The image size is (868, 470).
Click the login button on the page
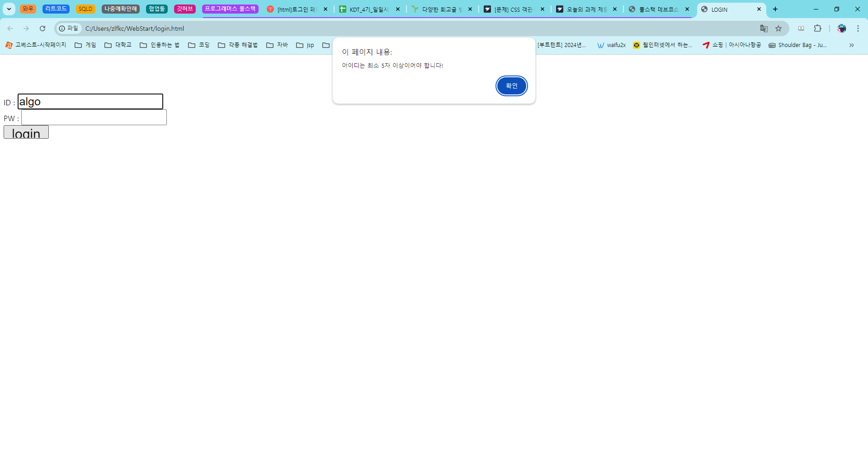point(26,132)
